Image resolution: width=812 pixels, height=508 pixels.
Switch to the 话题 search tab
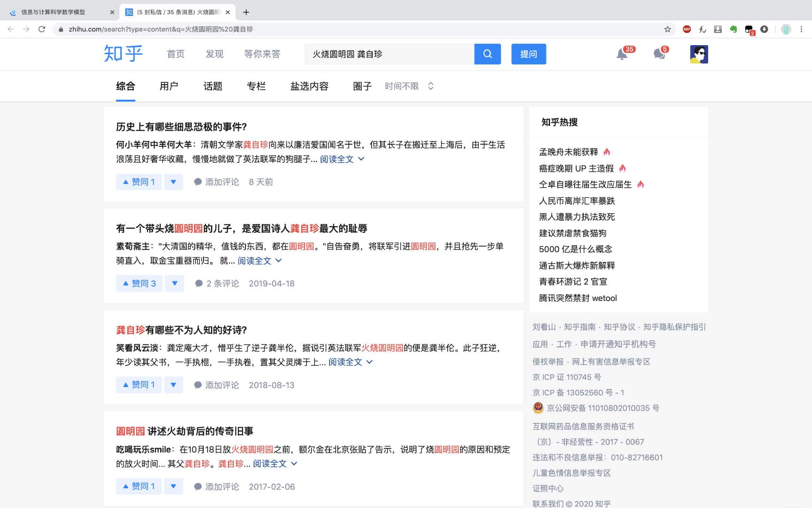point(213,86)
